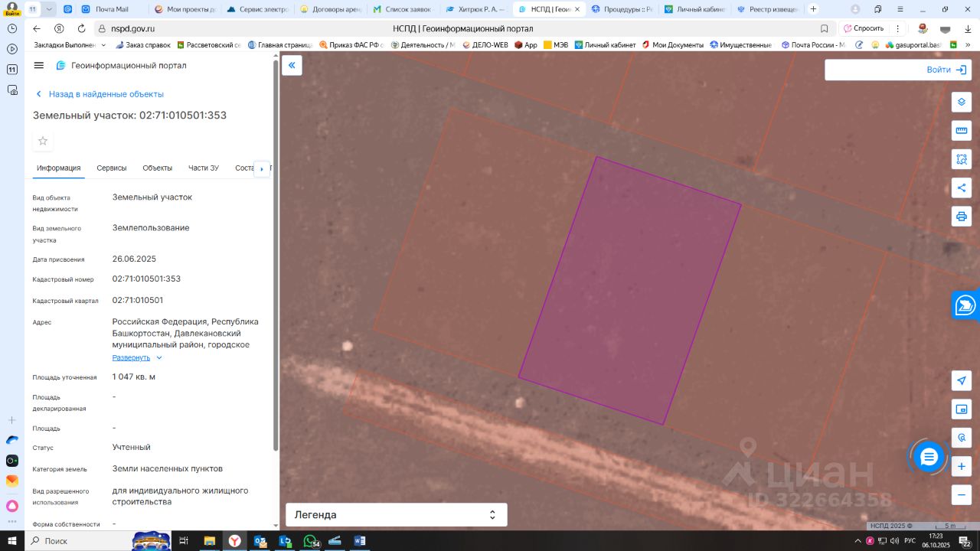Click the cadastral number 02:71:010501:353 value
This screenshot has height=551, width=980.
click(x=146, y=279)
